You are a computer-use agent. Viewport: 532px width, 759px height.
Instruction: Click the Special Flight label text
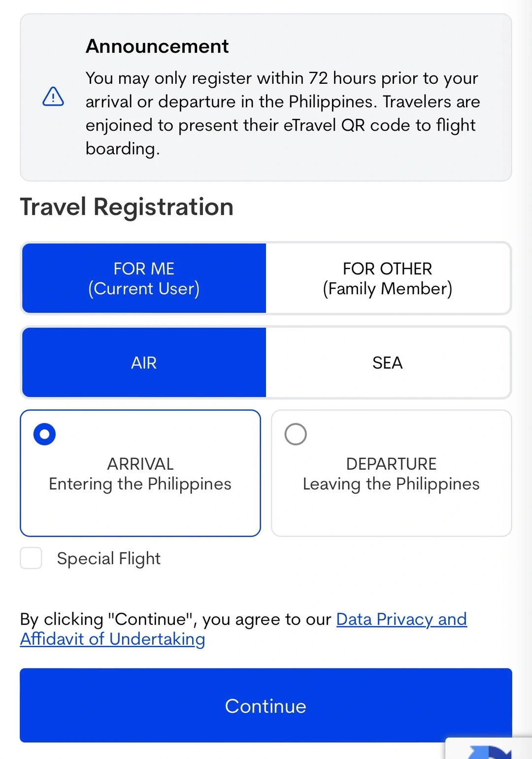pos(109,558)
